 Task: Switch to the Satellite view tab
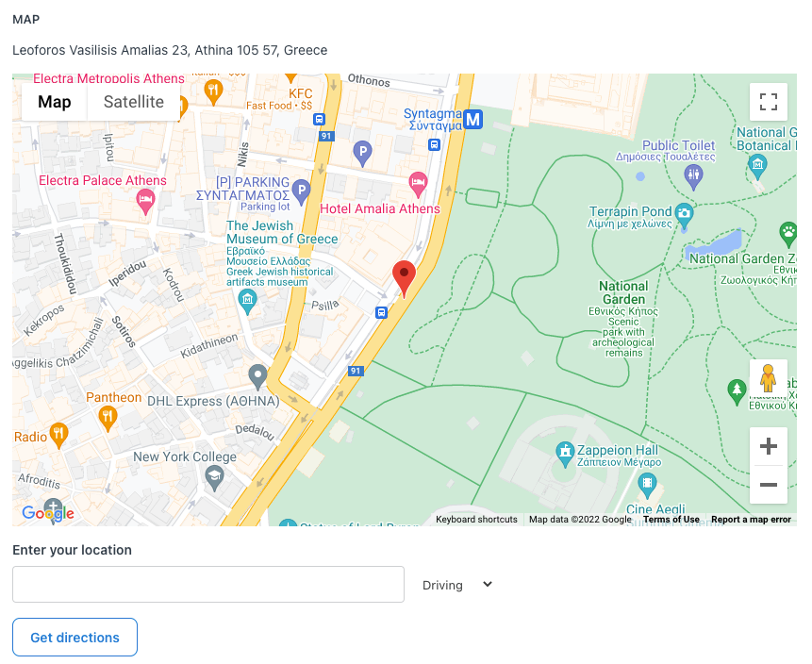(134, 102)
